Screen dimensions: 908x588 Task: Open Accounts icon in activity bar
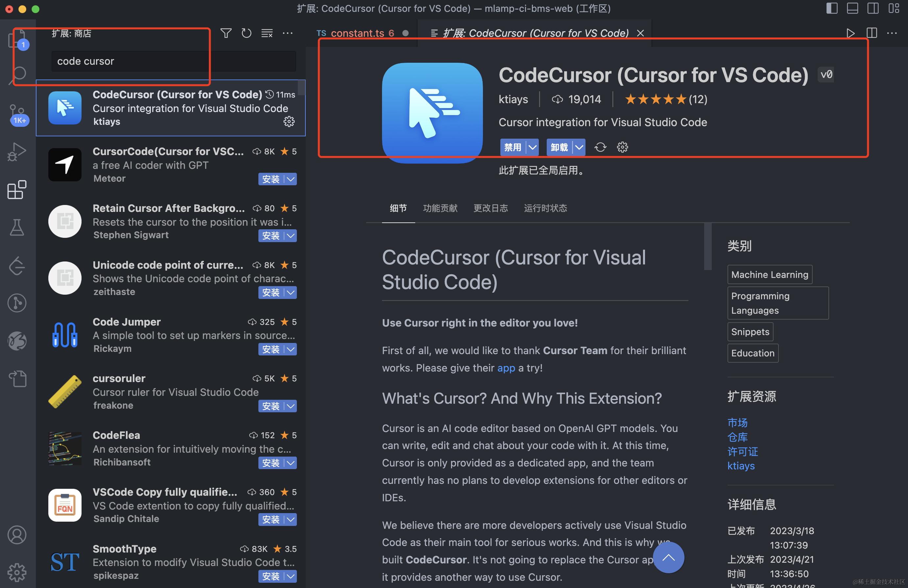click(17, 534)
